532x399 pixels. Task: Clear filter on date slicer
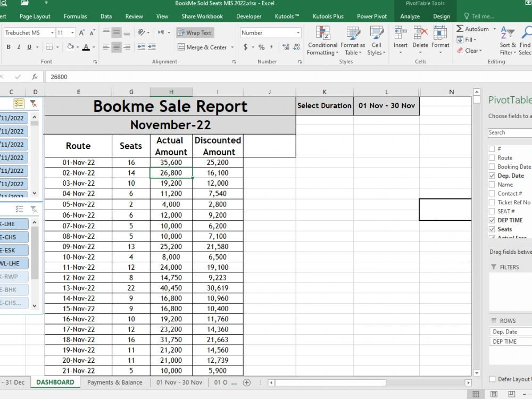tap(33, 103)
